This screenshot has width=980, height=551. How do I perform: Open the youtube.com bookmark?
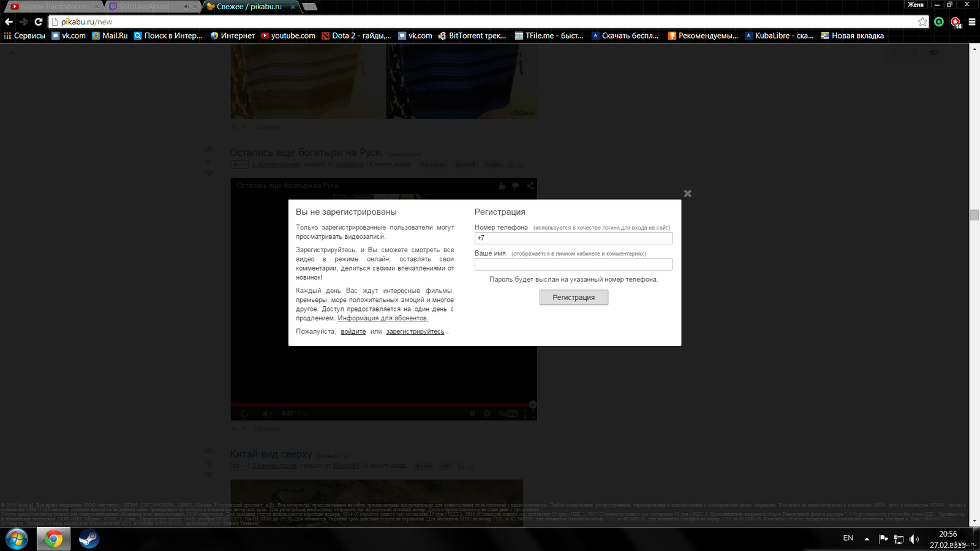tap(288, 36)
